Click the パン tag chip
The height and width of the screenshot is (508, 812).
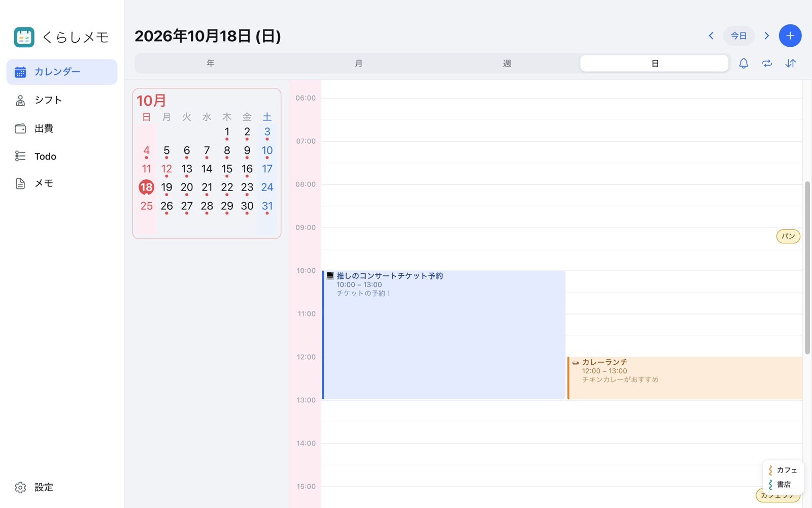coord(788,236)
